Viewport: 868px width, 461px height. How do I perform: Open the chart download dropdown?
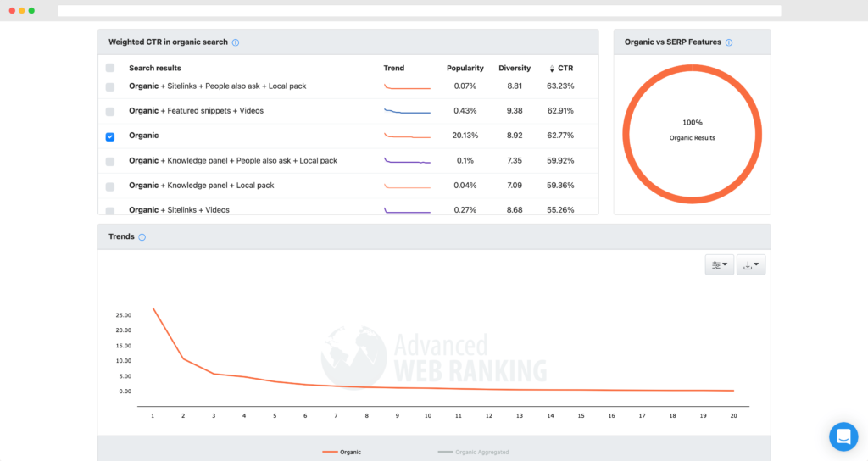(751, 265)
